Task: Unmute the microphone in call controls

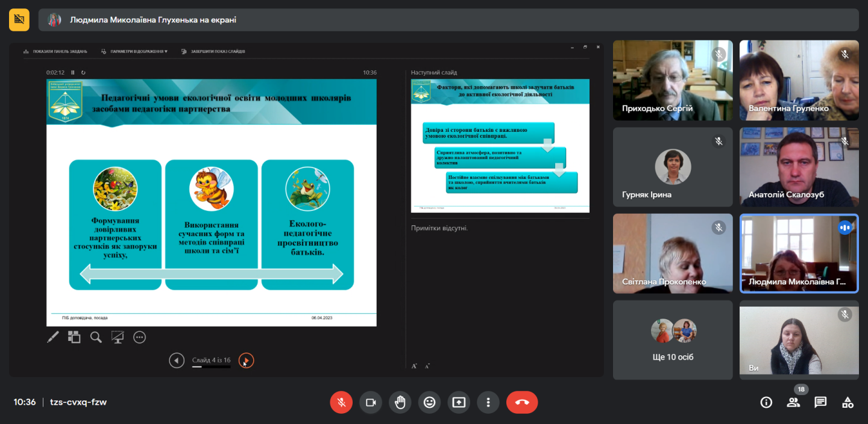Action: point(341,402)
